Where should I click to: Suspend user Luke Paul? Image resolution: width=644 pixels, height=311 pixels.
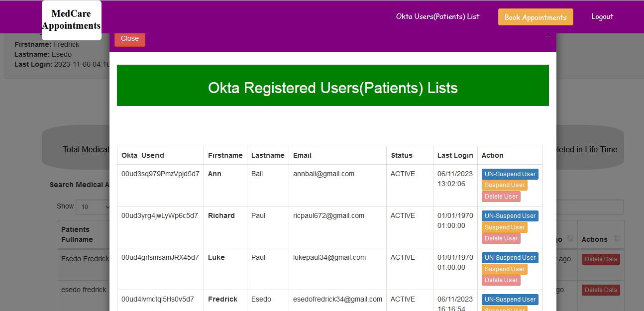pos(504,269)
